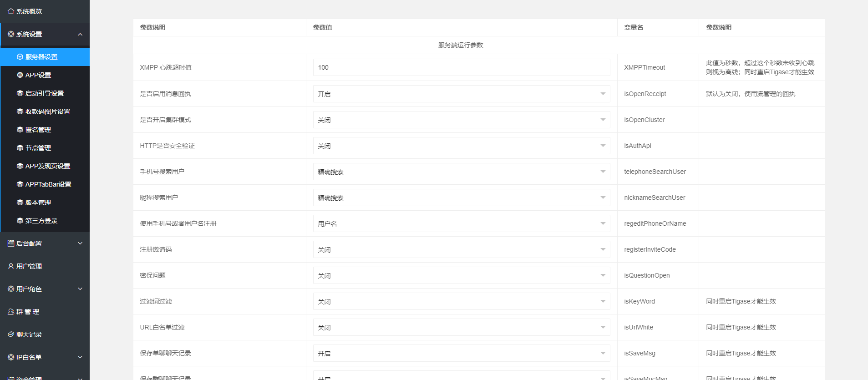The image size is (868, 380).
Task: Collapse the 系统设置 submenu with its chevron
Action: [80, 34]
